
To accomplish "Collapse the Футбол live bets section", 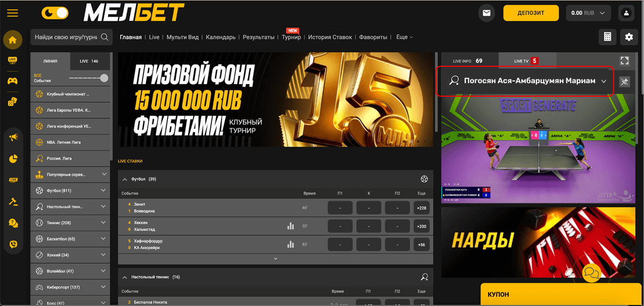I will (x=124, y=179).
